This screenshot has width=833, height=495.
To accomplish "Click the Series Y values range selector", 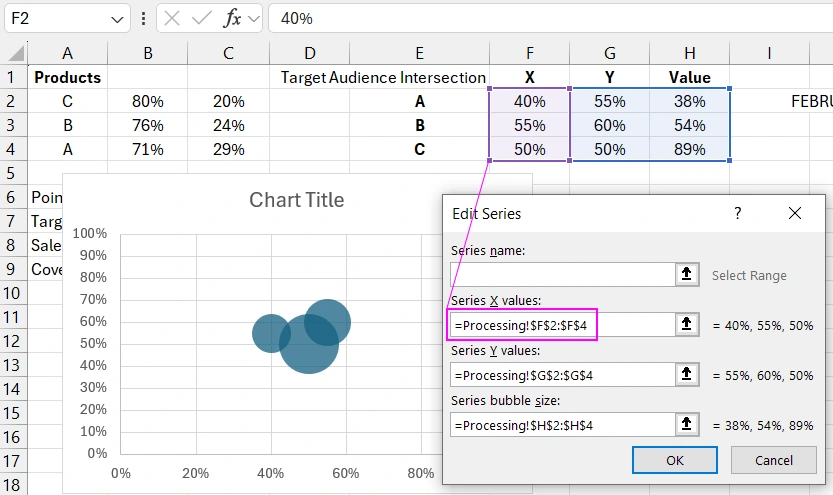I will (x=687, y=374).
